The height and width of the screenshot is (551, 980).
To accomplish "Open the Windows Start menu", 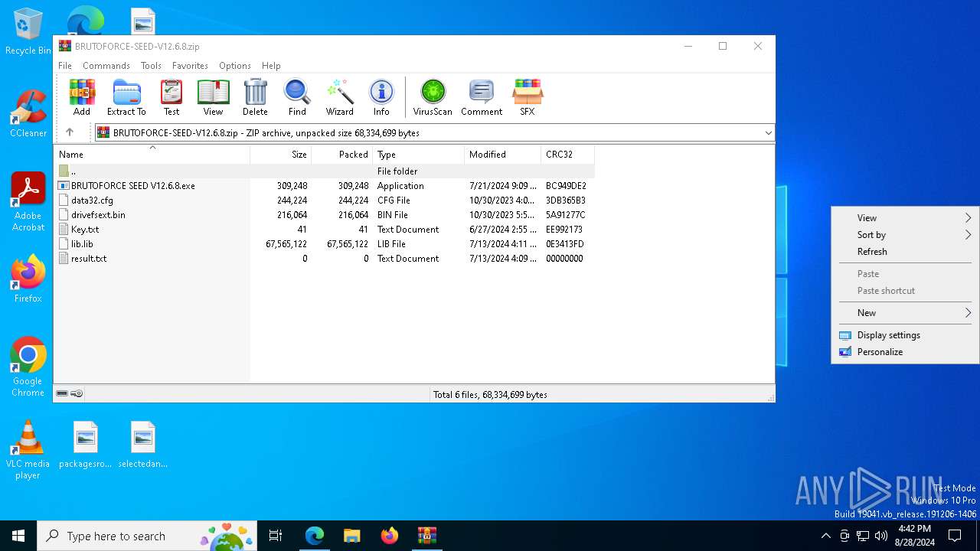I will [x=18, y=536].
